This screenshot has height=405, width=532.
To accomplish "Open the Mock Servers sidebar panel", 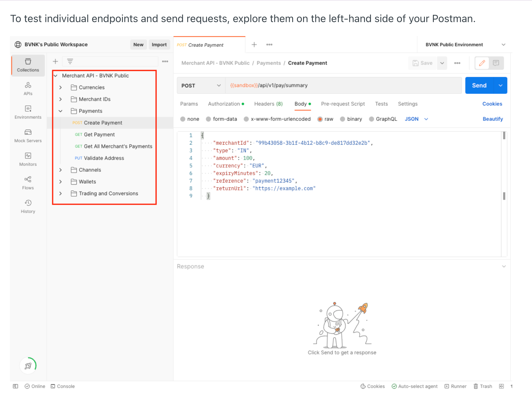I will pos(28,136).
